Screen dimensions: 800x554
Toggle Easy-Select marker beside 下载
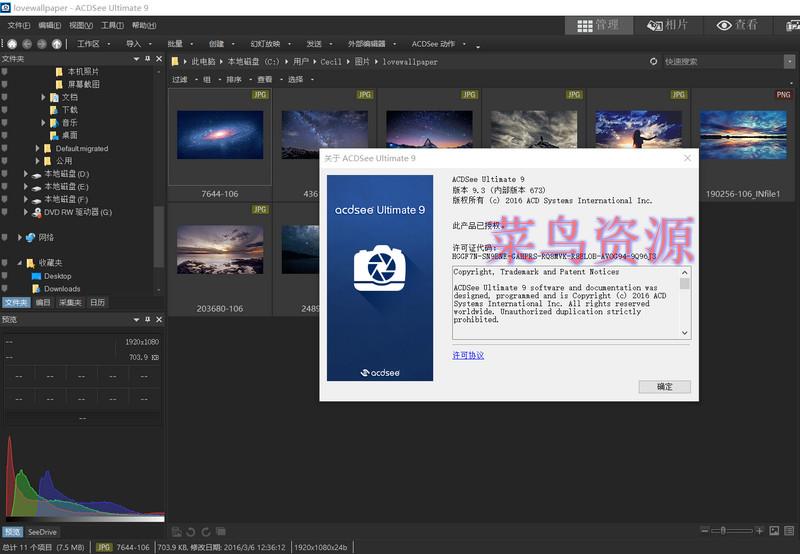(5, 110)
